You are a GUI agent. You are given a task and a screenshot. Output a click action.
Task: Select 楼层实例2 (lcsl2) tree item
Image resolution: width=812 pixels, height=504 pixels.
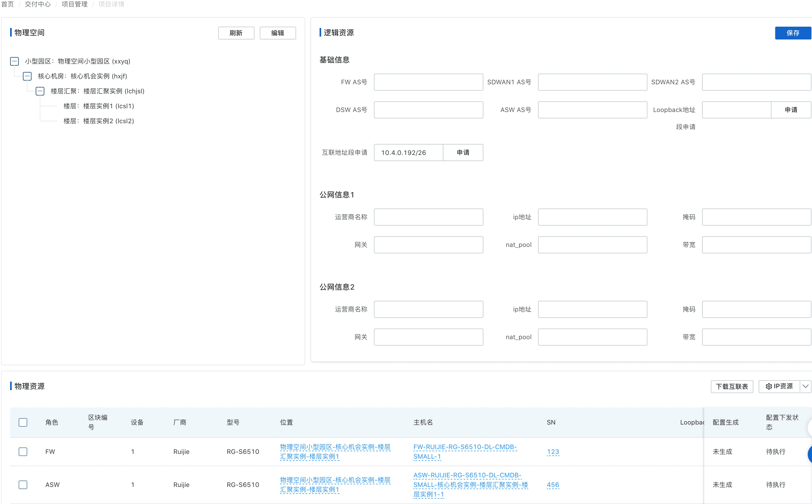[x=99, y=121]
